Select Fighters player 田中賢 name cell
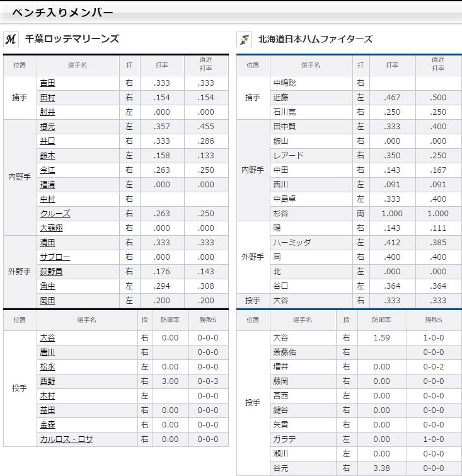Screen dimensions: 462x476 pos(311,127)
